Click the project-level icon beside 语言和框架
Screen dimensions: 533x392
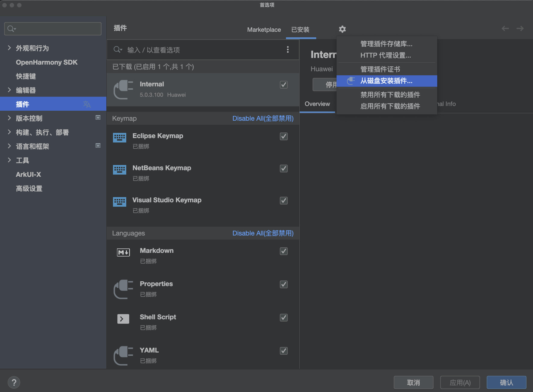98,146
